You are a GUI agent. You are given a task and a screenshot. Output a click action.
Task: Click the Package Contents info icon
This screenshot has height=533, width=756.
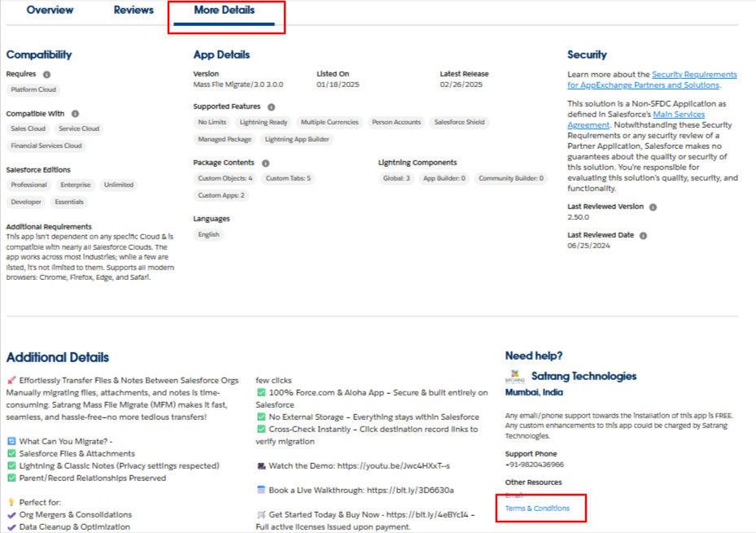coord(265,164)
